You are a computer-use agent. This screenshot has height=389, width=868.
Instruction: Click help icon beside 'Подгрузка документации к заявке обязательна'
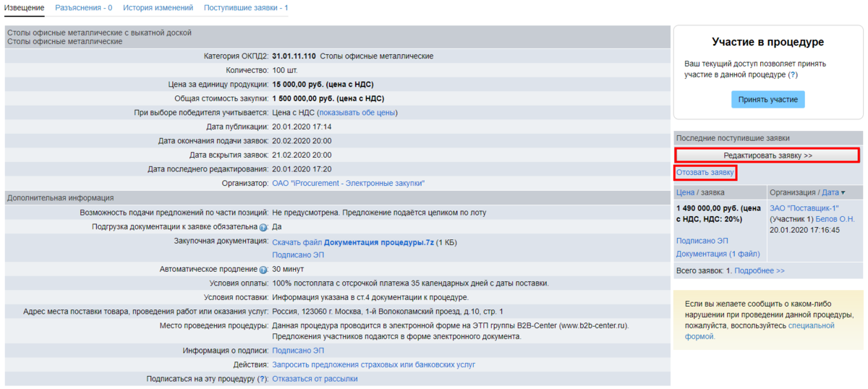coord(263,227)
